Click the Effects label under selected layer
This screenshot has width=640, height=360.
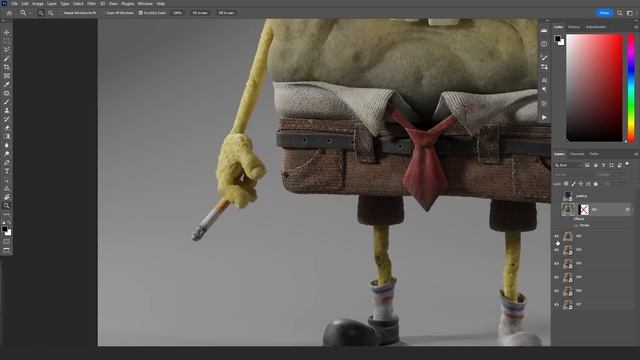(x=579, y=219)
